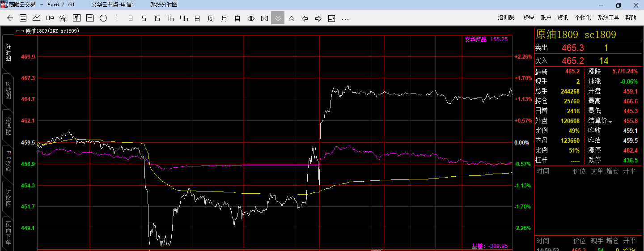
Task: Select the candlestick K-line chart icon
Action: tap(50, 18)
